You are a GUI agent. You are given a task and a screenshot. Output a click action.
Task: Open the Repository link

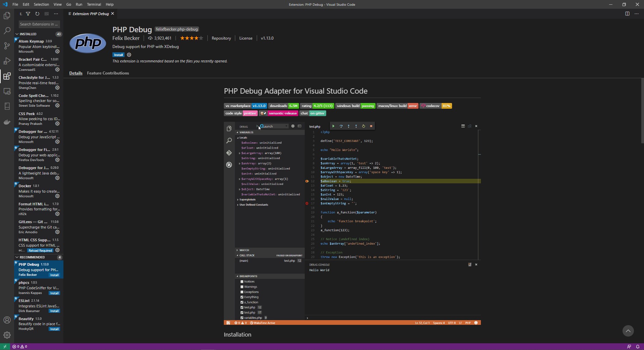pos(221,38)
